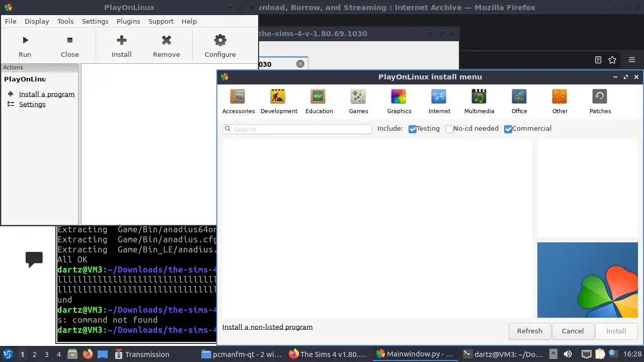Click the Close toolbar button in PlayOnLinux
This screenshot has height=362, width=644.
[70, 46]
